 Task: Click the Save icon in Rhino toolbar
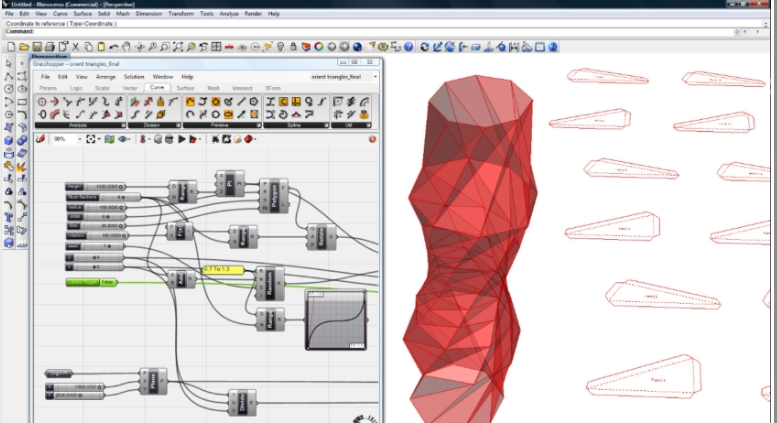[37, 47]
